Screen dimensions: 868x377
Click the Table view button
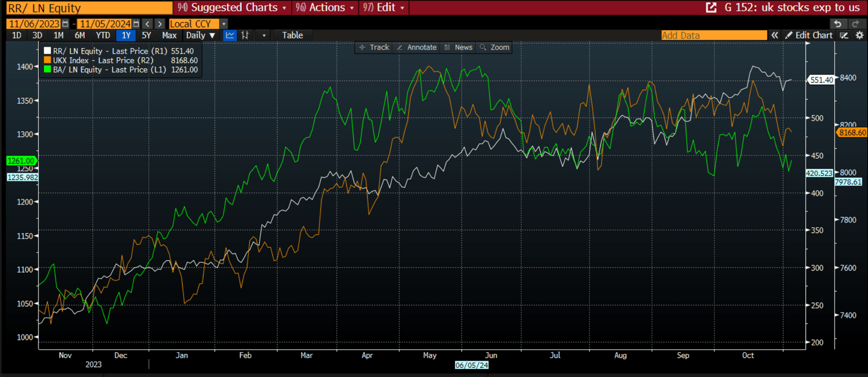pos(293,35)
